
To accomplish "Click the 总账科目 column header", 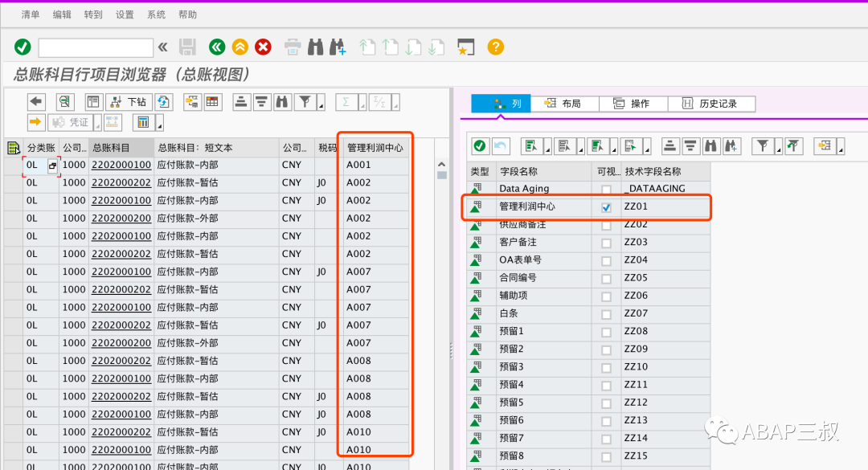I will click(121, 148).
